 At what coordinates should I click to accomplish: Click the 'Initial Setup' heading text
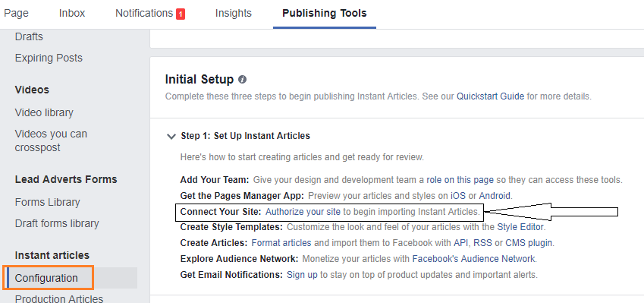click(x=199, y=79)
